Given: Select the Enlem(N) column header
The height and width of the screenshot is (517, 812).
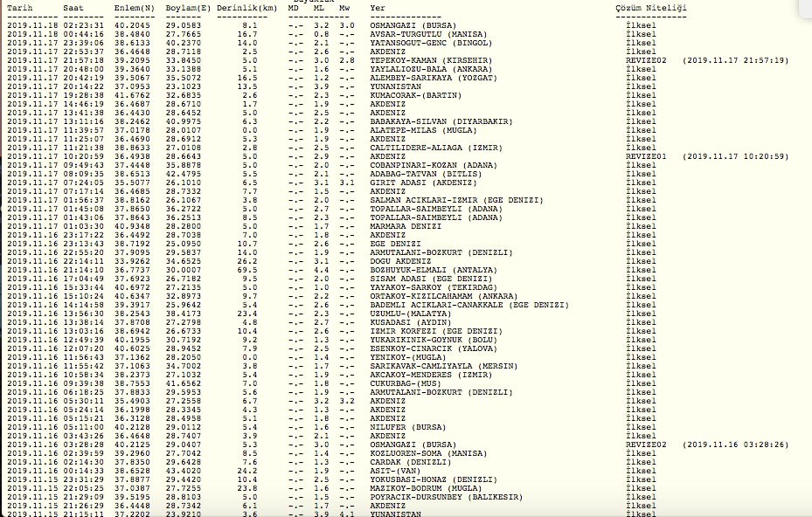Looking at the screenshot, I should [x=134, y=8].
